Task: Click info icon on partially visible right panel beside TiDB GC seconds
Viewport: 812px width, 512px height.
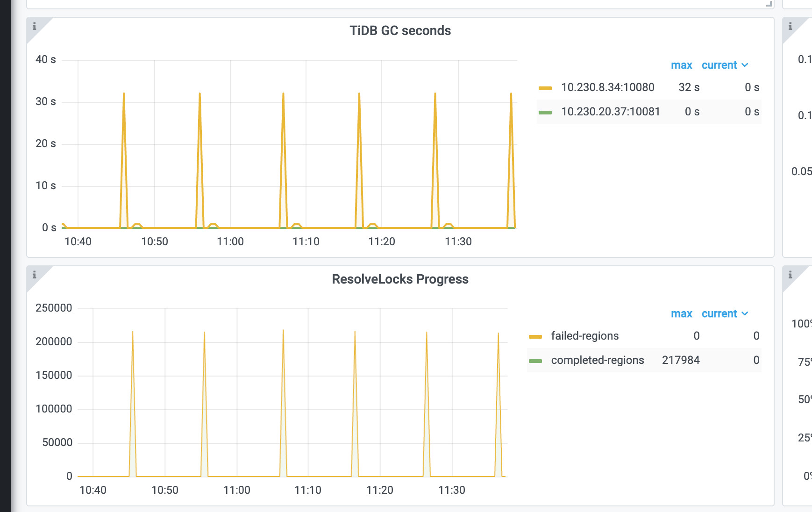Action: 790,26
